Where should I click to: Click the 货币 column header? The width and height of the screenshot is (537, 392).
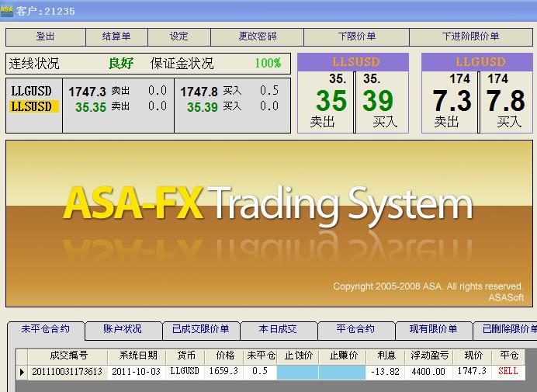click(185, 356)
